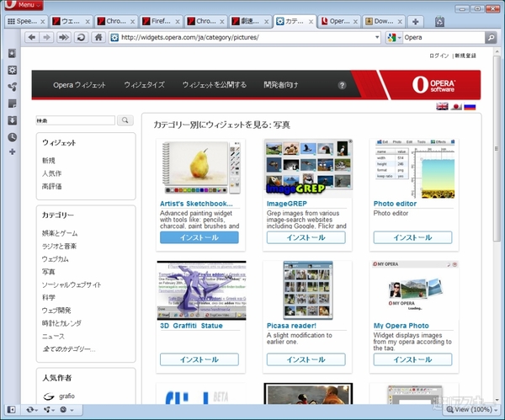This screenshot has width=505, height=420.
Task: Switch language with Russian flag
Action: point(470,106)
